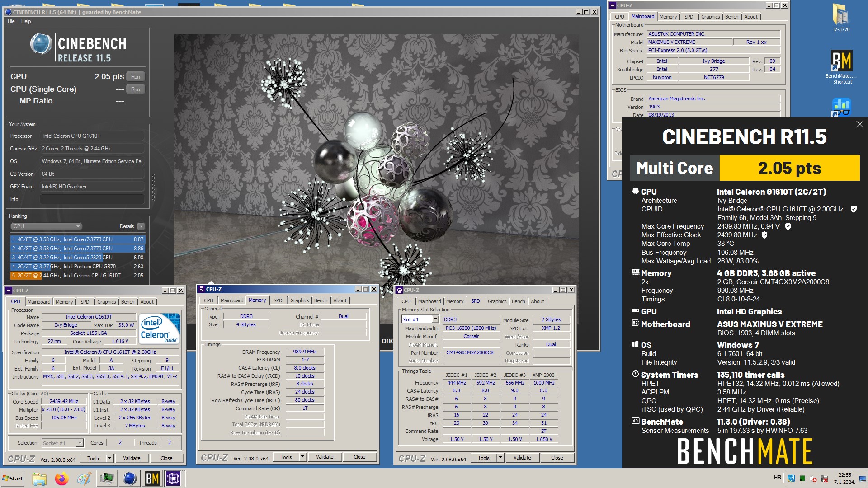
Task: Click the muted volume tray icon
Action: point(813,479)
